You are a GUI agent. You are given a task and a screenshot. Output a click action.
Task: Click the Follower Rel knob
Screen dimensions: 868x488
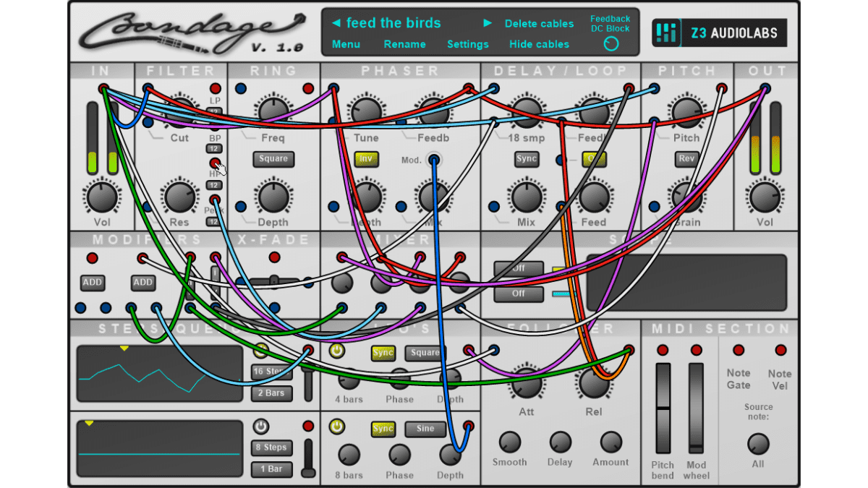594,383
